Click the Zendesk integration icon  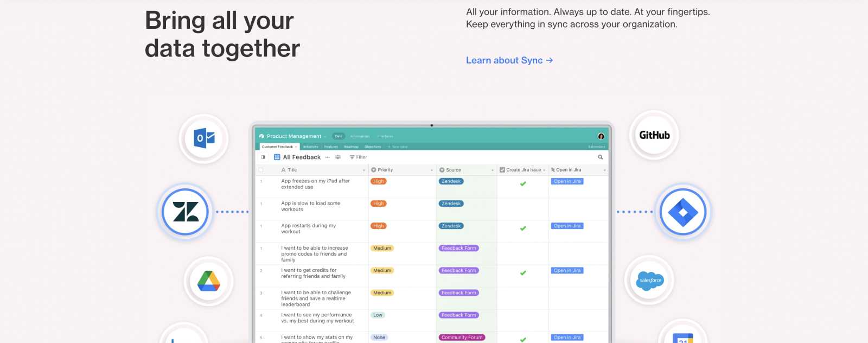tap(186, 212)
